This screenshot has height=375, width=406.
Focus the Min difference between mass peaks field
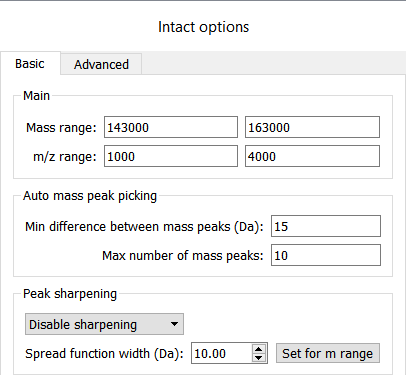(326, 226)
